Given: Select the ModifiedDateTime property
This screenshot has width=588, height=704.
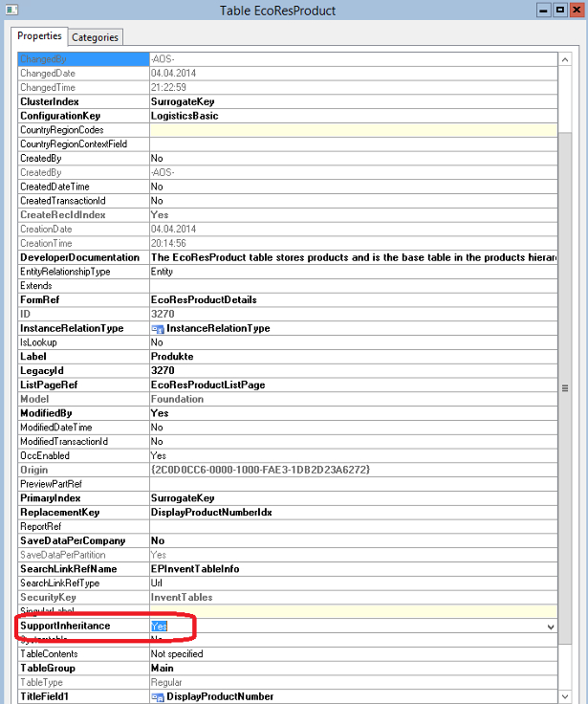Looking at the screenshot, I should (56, 428).
